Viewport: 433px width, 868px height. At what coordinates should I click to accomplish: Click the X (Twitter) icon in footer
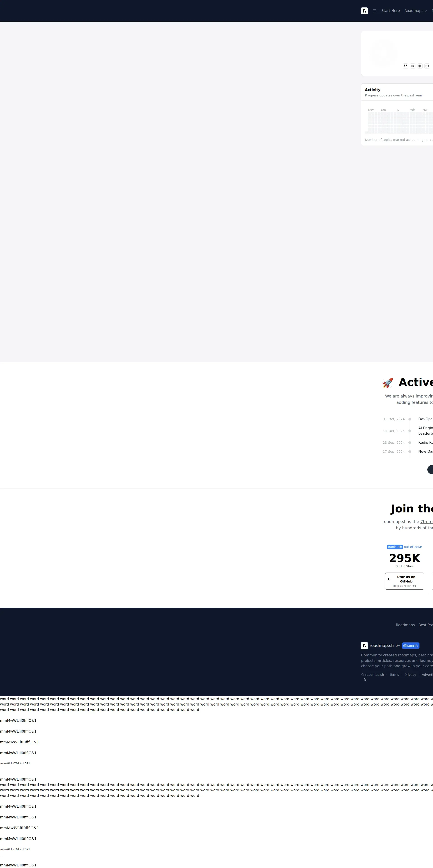(365, 680)
